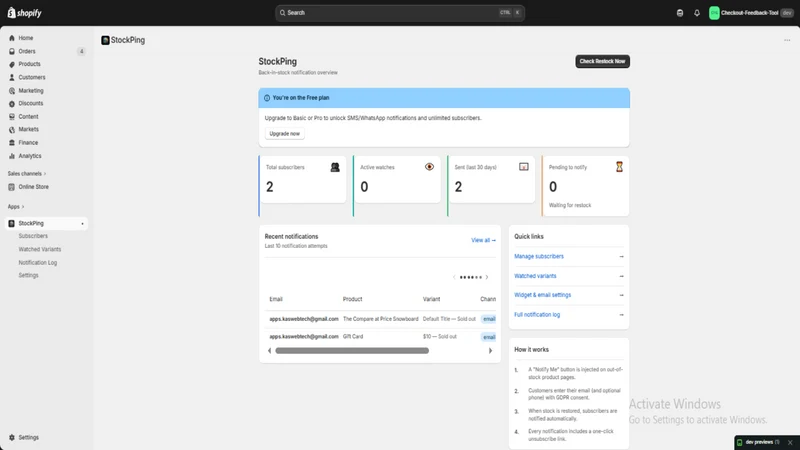Open Subscribers sub-item
The height and width of the screenshot is (450, 800).
coord(33,236)
